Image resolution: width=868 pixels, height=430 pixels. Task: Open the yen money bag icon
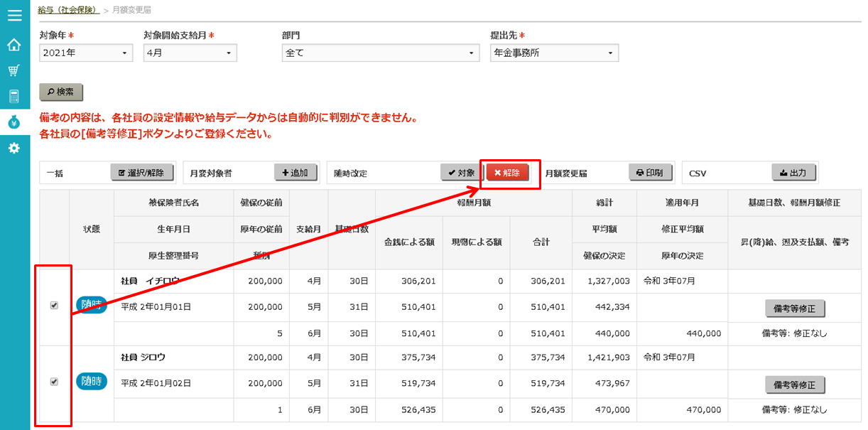coord(14,122)
